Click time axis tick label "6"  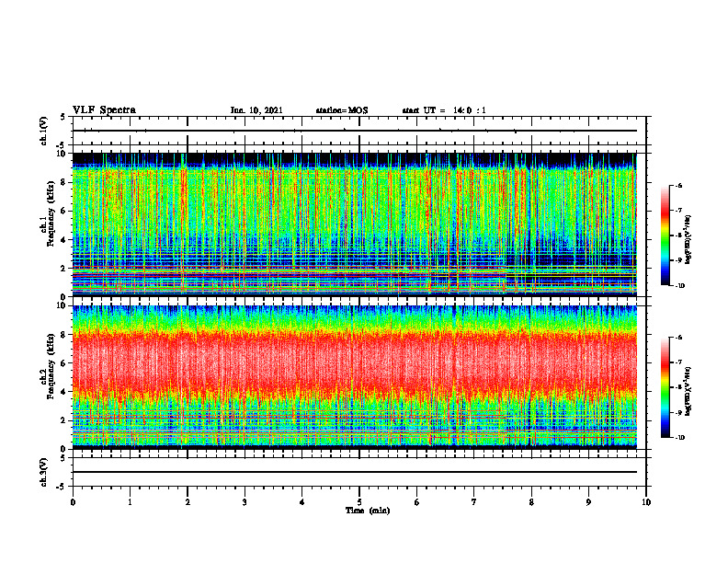[417, 502]
